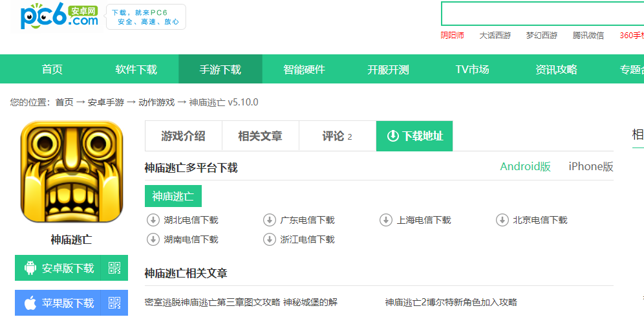Click download arrow icon next to 湖南电信下载
Screen dimensions: 644x317
tap(153, 239)
